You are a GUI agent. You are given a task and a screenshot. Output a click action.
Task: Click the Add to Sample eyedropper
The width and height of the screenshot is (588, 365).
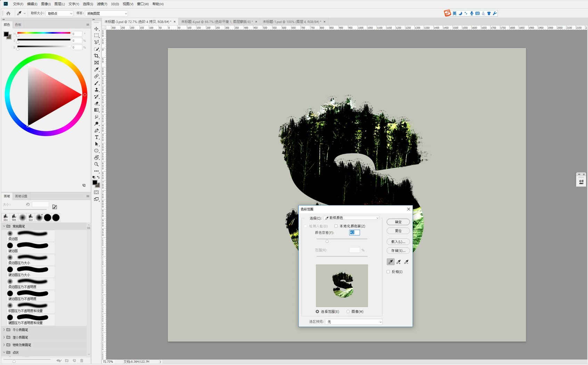tap(399, 262)
